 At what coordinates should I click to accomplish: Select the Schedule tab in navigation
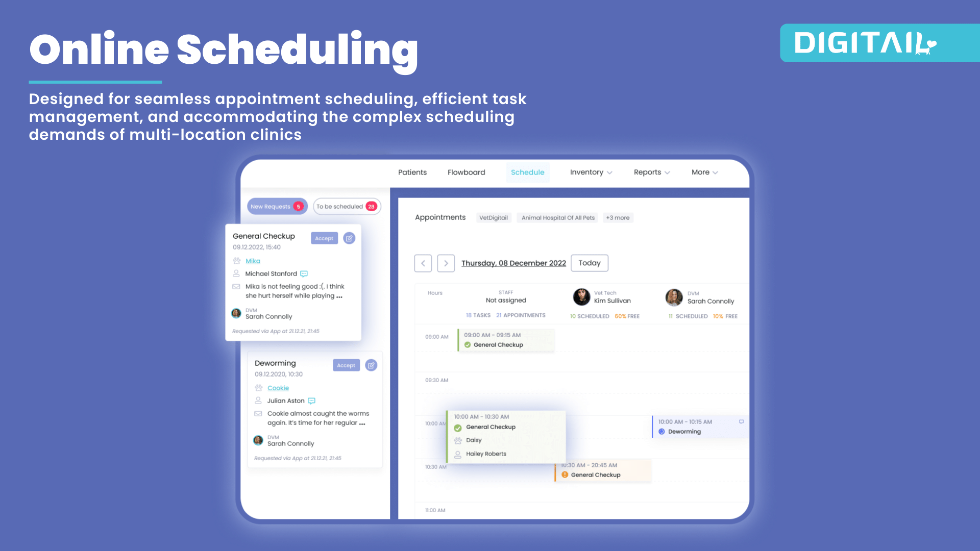528,172
